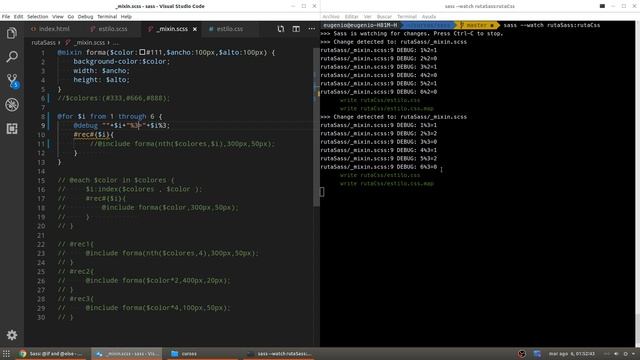The width and height of the screenshot is (640, 360).
Task: Open the Selection menu
Action: click(x=38, y=17)
